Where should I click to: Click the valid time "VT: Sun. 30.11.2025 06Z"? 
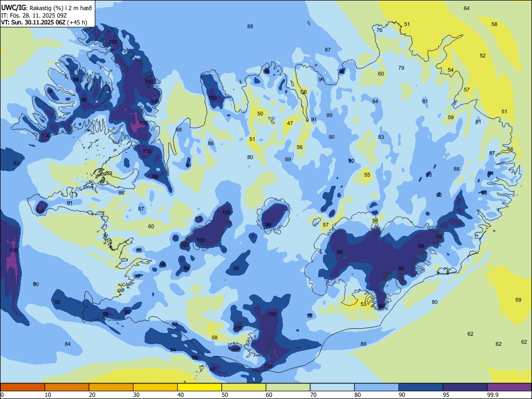(33, 22)
